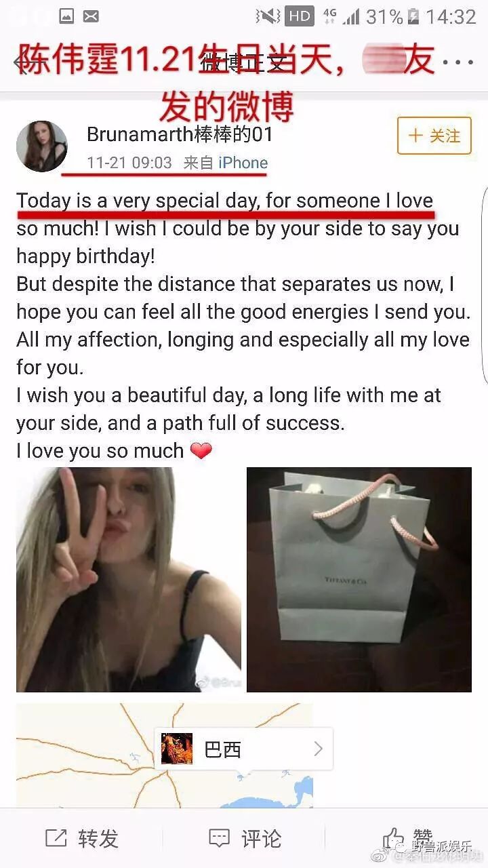Open the Brunamarth棒棒的01 username link
Screen dimensions: 488x868
pyautogui.click(x=180, y=135)
